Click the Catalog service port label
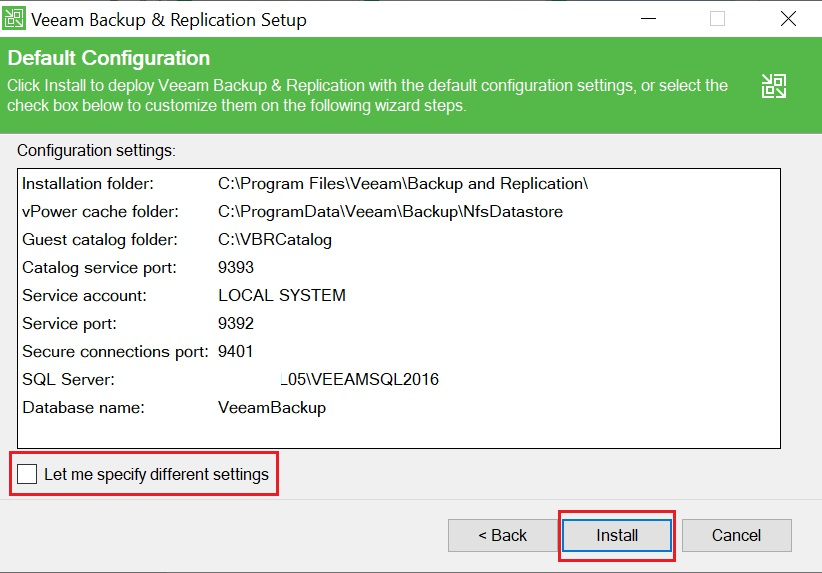 (99, 267)
